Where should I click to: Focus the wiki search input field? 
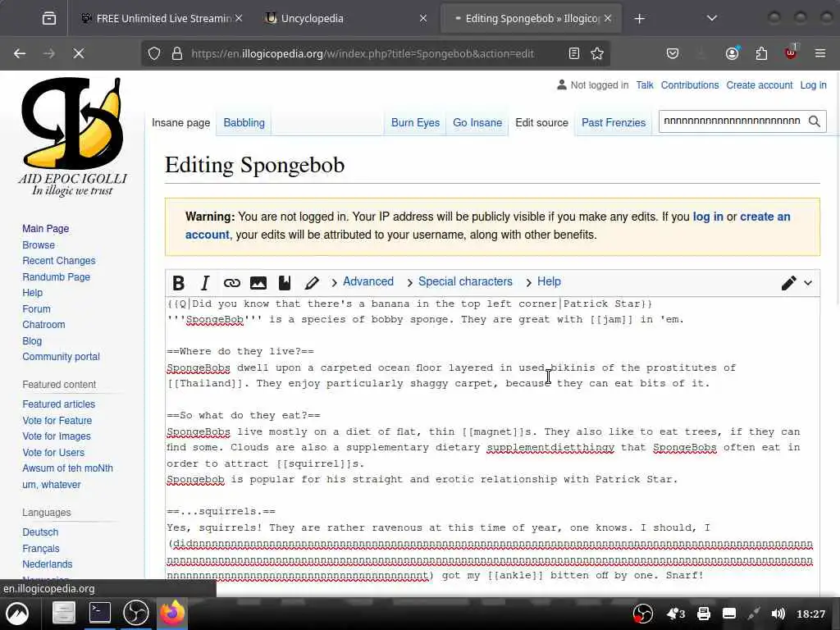click(x=732, y=121)
